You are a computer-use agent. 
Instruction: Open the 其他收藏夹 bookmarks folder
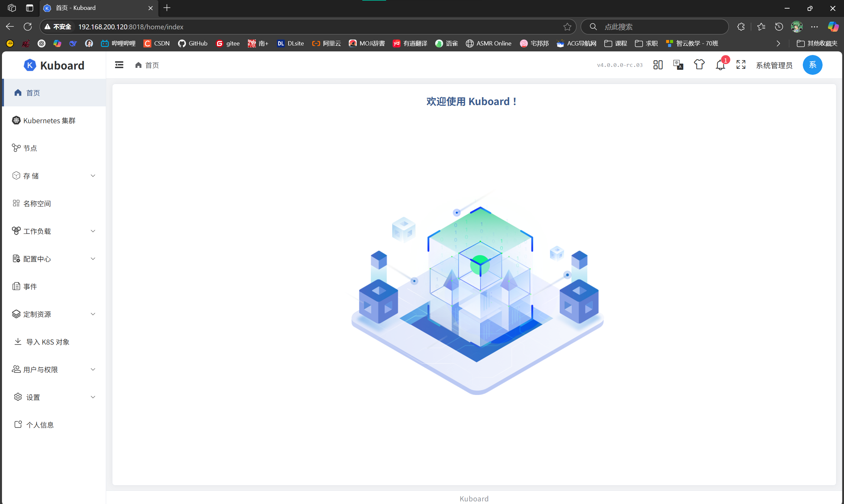(817, 43)
